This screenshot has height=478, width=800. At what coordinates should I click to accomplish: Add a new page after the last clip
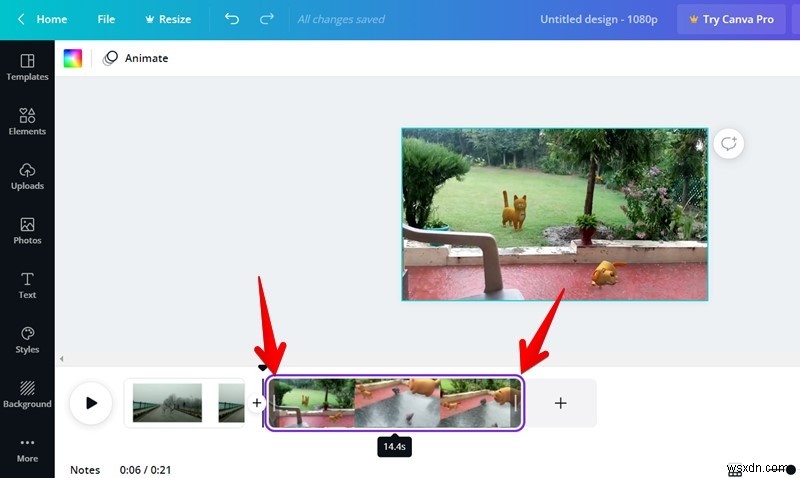[x=560, y=403]
